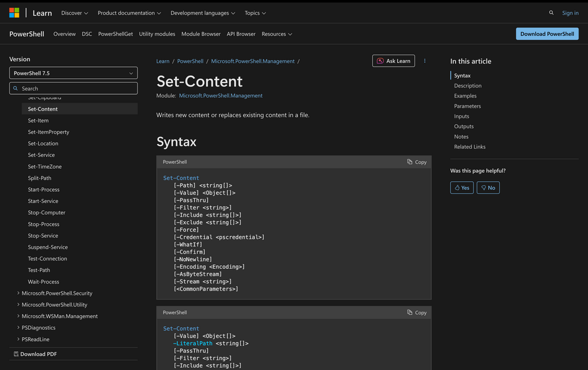Copy the second Set-Content syntax block

[417, 312]
